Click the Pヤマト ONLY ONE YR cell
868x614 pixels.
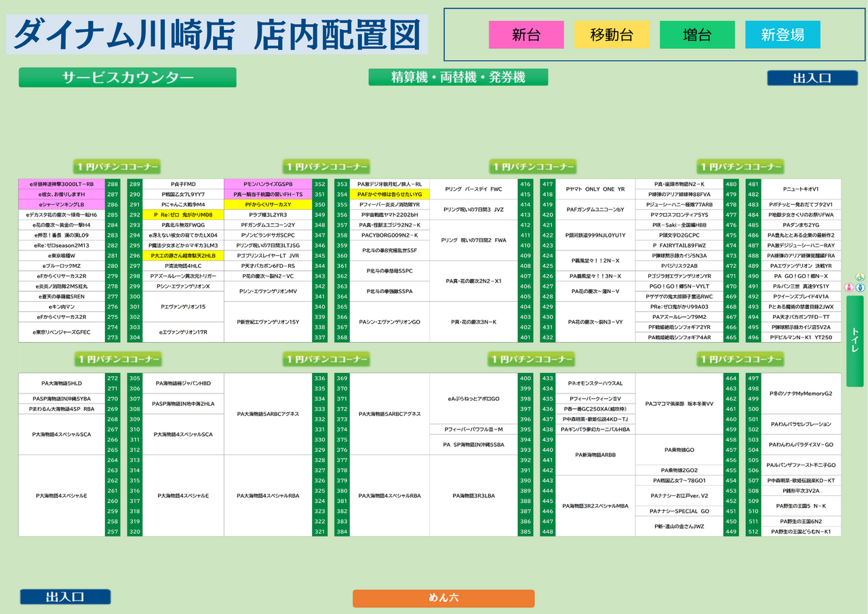(x=595, y=189)
